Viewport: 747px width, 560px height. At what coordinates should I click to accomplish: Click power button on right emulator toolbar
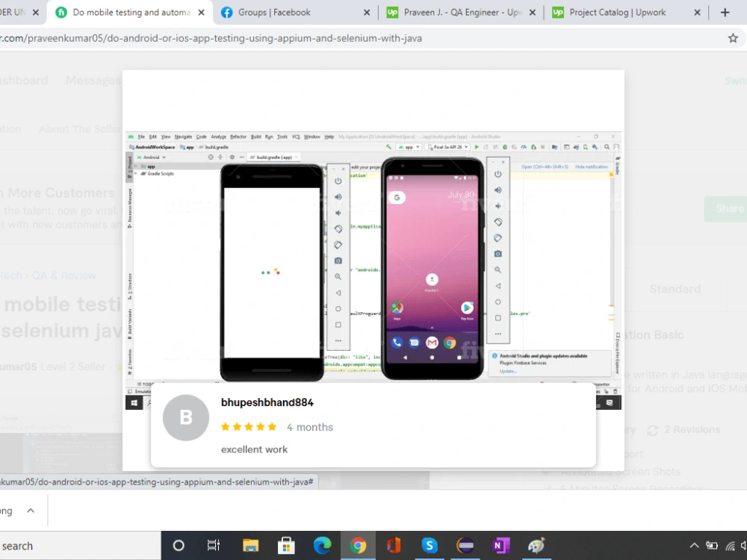[498, 174]
